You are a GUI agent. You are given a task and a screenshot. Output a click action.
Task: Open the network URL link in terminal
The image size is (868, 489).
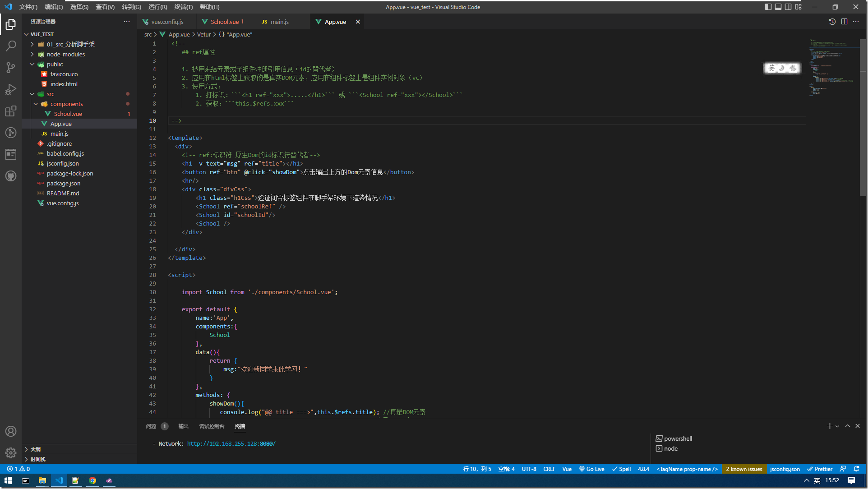point(231,443)
